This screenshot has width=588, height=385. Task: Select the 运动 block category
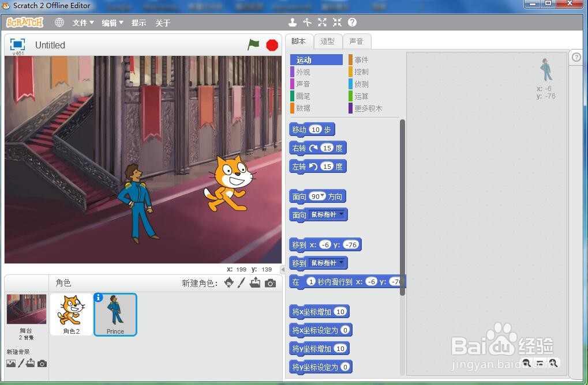[x=316, y=60]
